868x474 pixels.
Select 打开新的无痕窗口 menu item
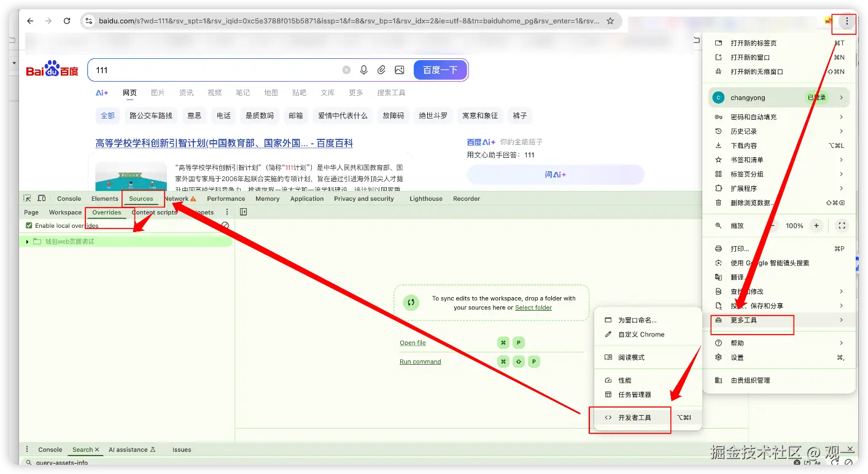pos(780,71)
